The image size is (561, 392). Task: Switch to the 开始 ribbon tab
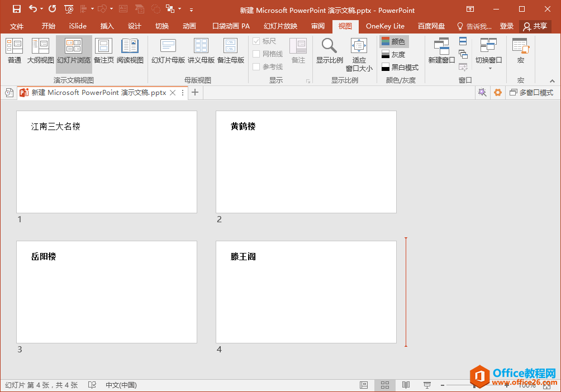(x=48, y=26)
